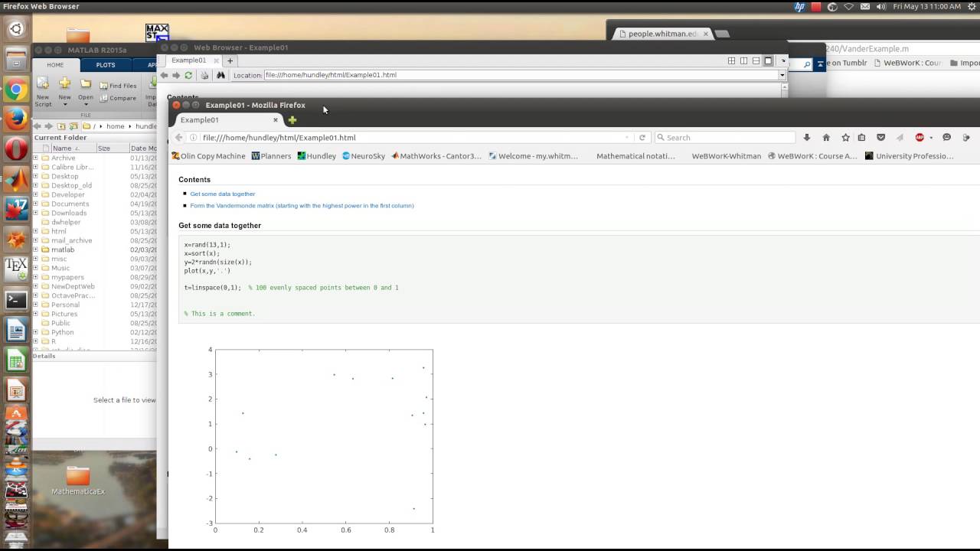Image resolution: width=980 pixels, height=551 pixels.
Task: Open NeuroSky bookmark
Action: [x=364, y=156]
